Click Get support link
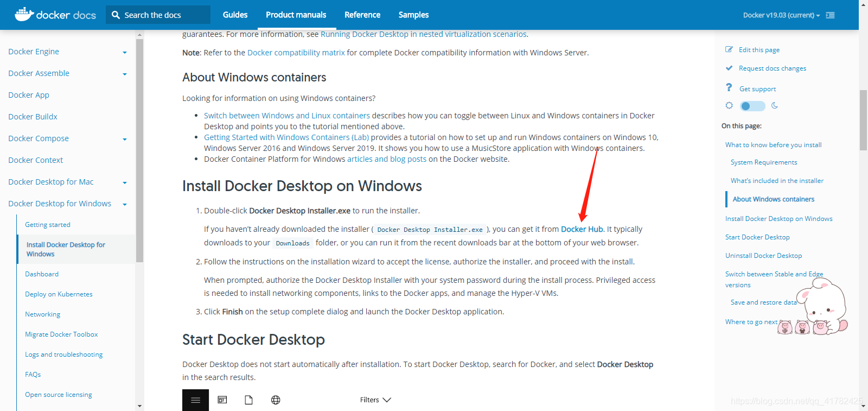Viewport: 868px width, 411px height. pyautogui.click(x=757, y=89)
